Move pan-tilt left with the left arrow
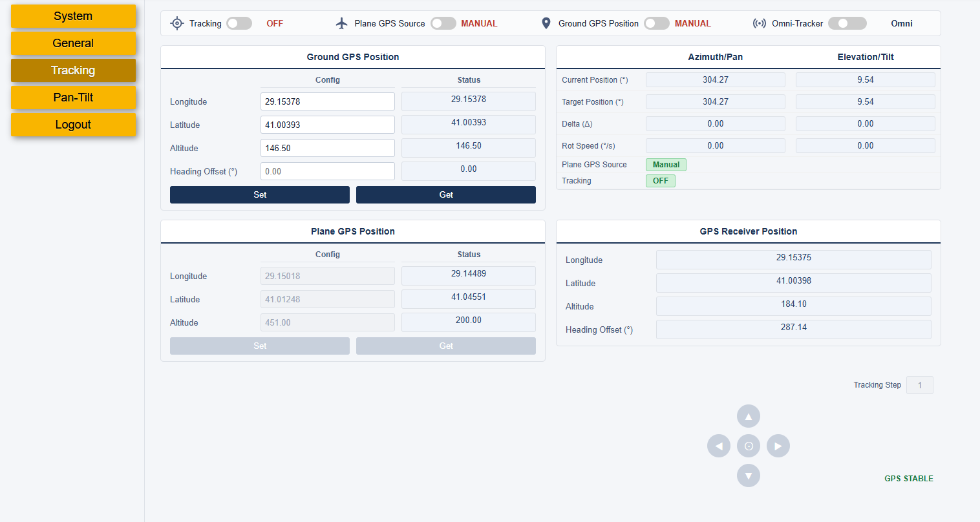The height and width of the screenshot is (522, 980). [x=719, y=446]
